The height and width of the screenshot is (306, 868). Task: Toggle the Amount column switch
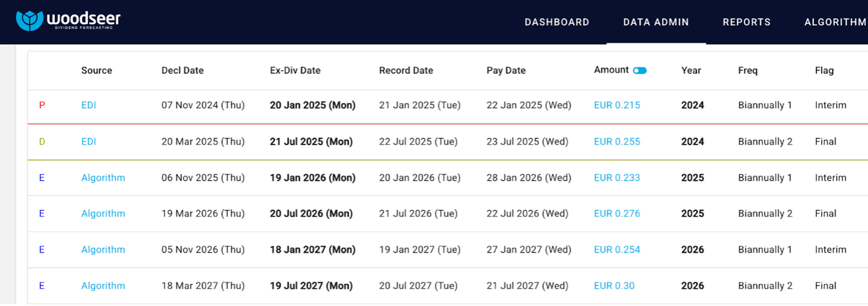click(640, 70)
